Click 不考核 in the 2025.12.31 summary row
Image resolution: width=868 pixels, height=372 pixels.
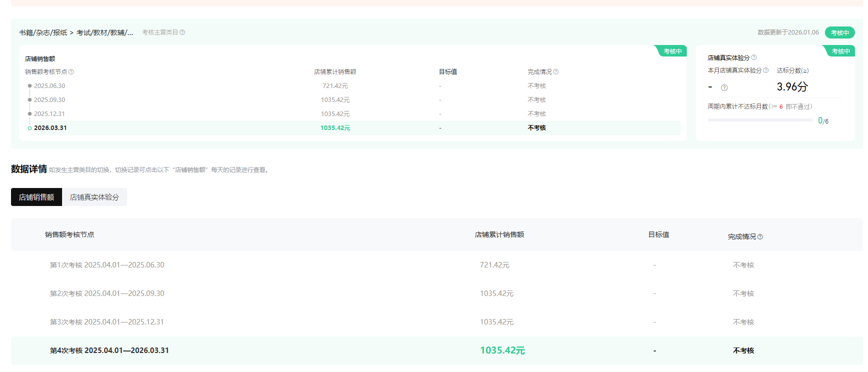[537, 114]
